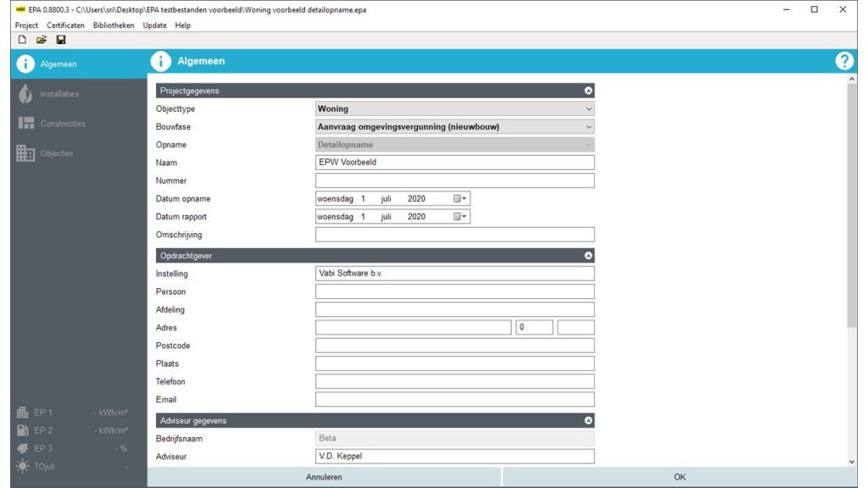Confirm with the OK button
Screen dimensions: 868x488
(680, 477)
